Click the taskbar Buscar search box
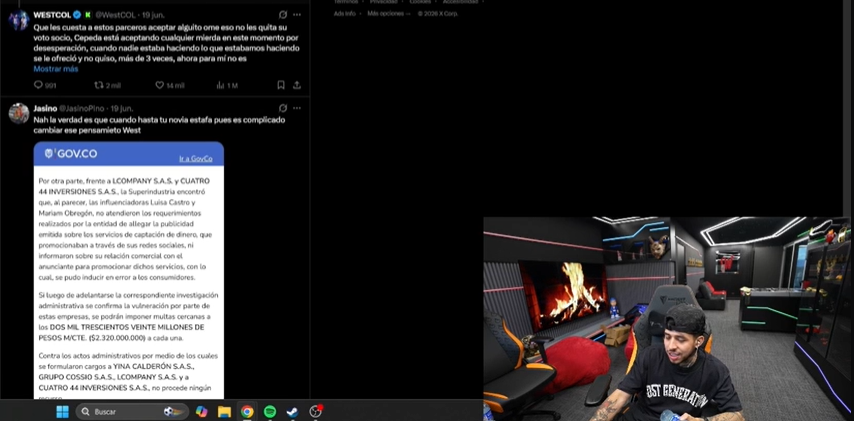This screenshot has height=421, width=854. (132, 412)
